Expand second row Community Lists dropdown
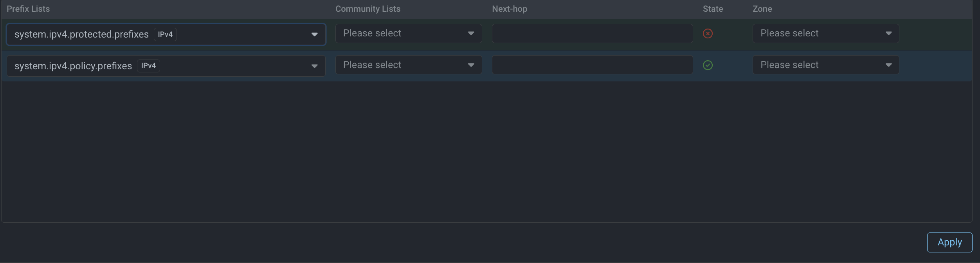The image size is (980, 263). [x=408, y=65]
